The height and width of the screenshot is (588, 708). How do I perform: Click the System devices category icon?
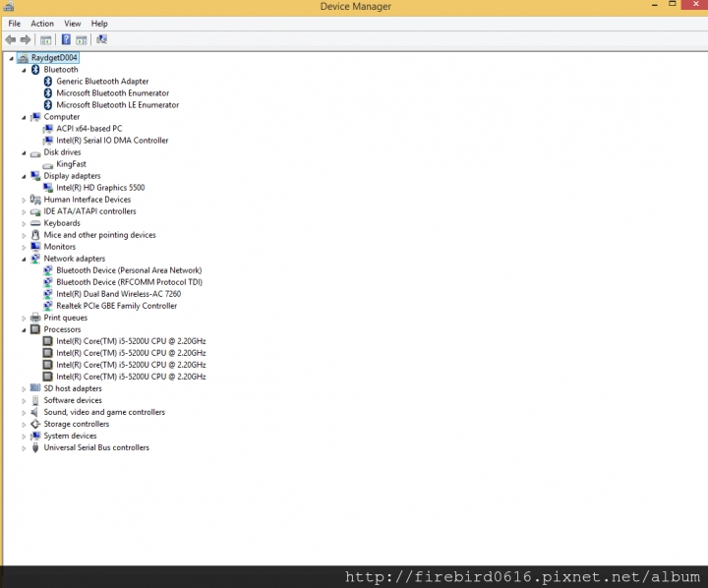[x=35, y=436]
